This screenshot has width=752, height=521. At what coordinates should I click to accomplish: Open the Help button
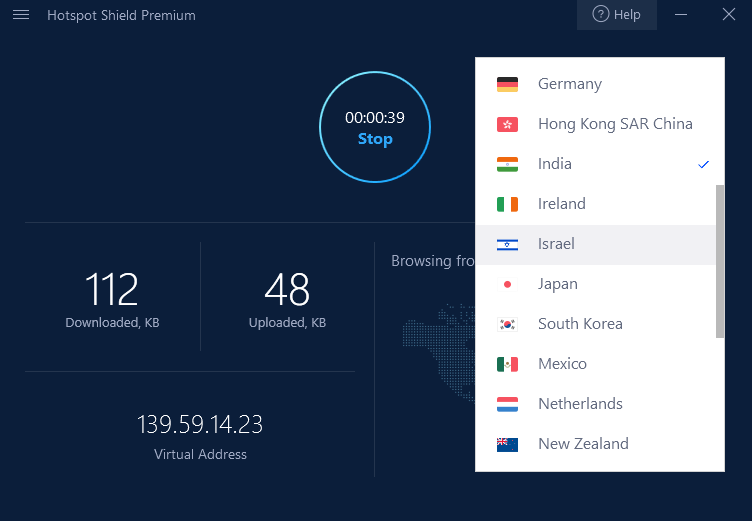(x=617, y=14)
